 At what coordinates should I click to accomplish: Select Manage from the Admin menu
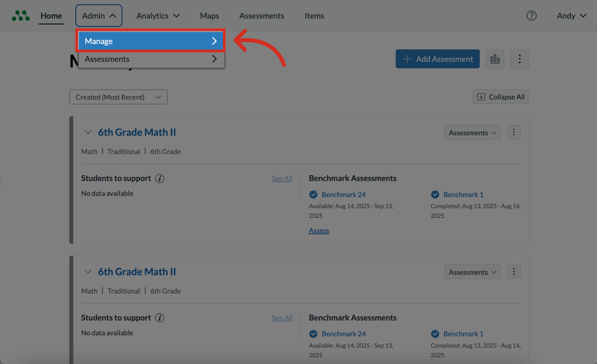coord(151,41)
